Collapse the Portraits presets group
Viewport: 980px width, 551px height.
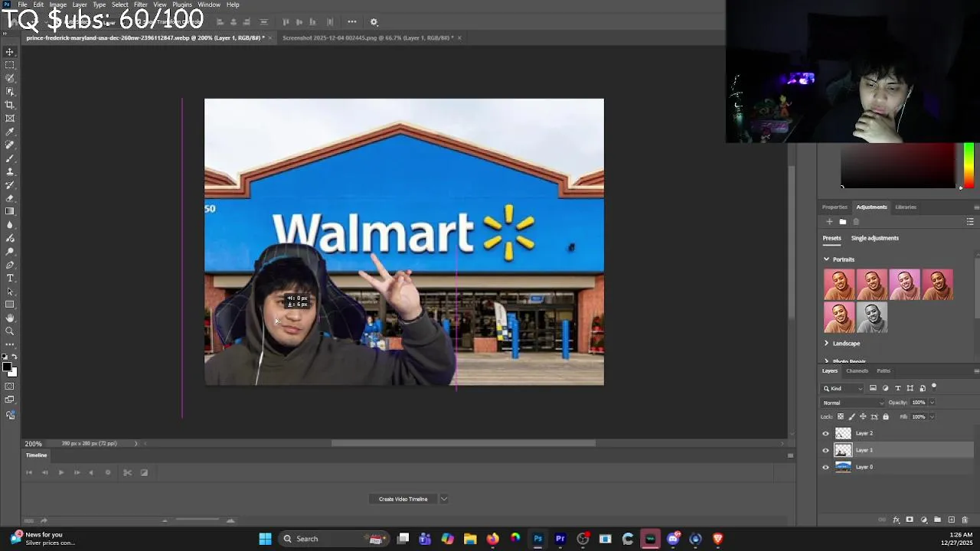coord(826,259)
